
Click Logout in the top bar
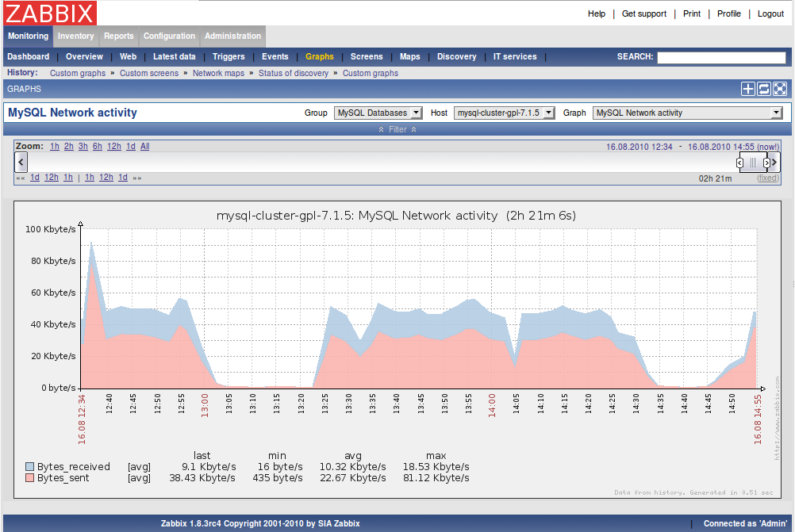770,13
